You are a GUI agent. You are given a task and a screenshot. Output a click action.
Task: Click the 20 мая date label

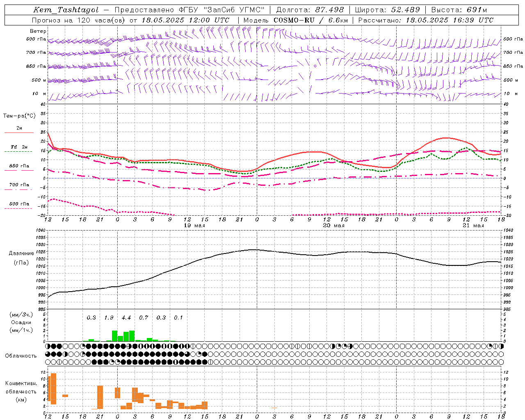(334, 226)
